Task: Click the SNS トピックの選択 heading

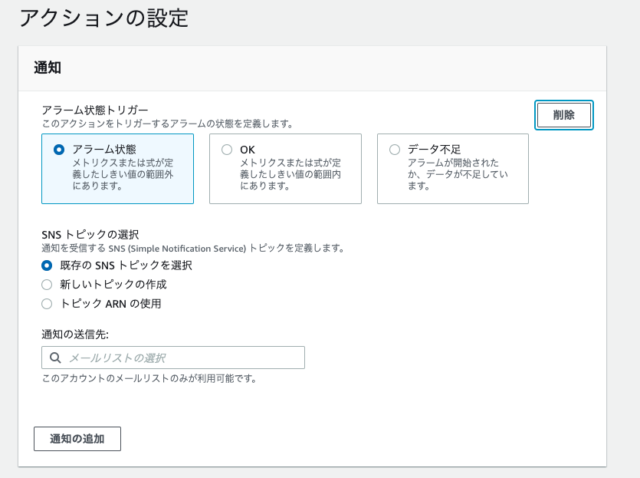Action: (90, 235)
